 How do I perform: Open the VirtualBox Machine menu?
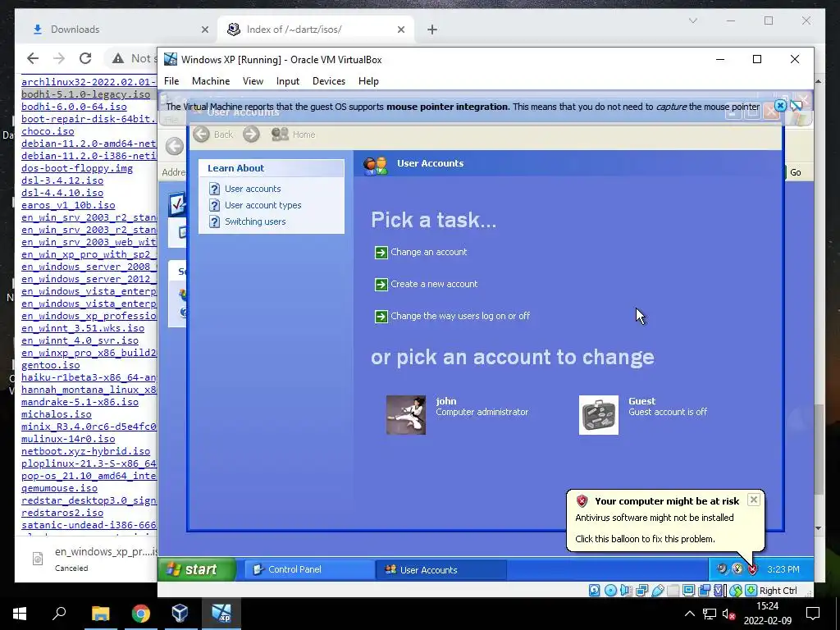[211, 81]
